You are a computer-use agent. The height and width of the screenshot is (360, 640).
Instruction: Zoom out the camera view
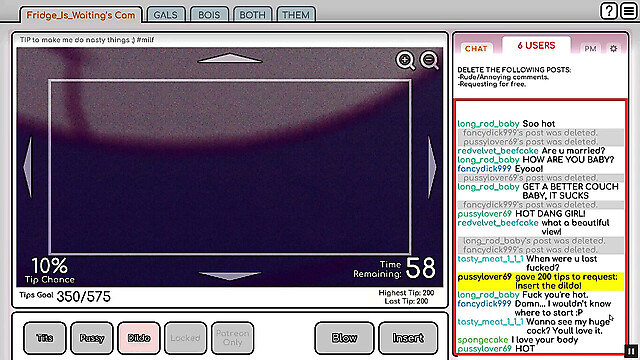coord(429,61)
